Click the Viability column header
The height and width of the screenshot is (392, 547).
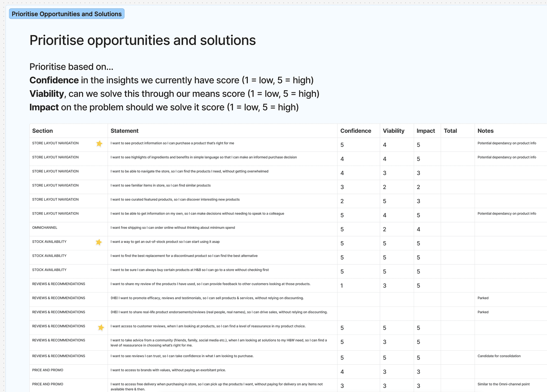pyautogui.click(x=393, y=131)
